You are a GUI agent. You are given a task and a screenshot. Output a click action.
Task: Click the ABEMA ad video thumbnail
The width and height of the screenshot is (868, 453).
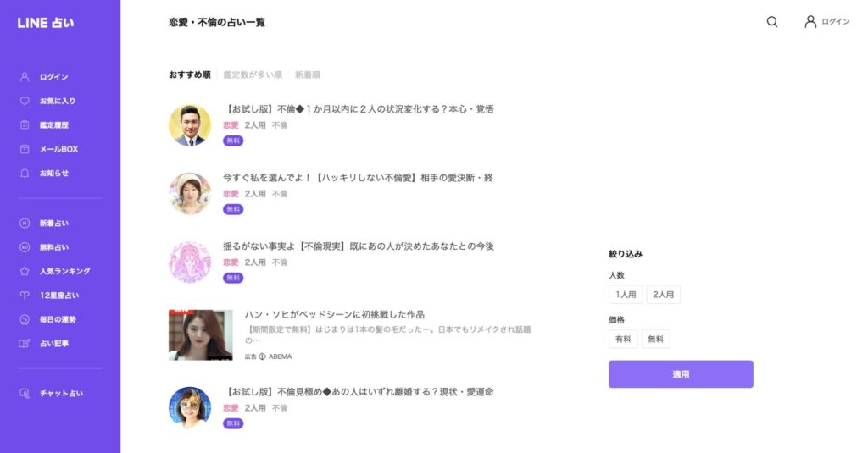click(x=201, y=335)
